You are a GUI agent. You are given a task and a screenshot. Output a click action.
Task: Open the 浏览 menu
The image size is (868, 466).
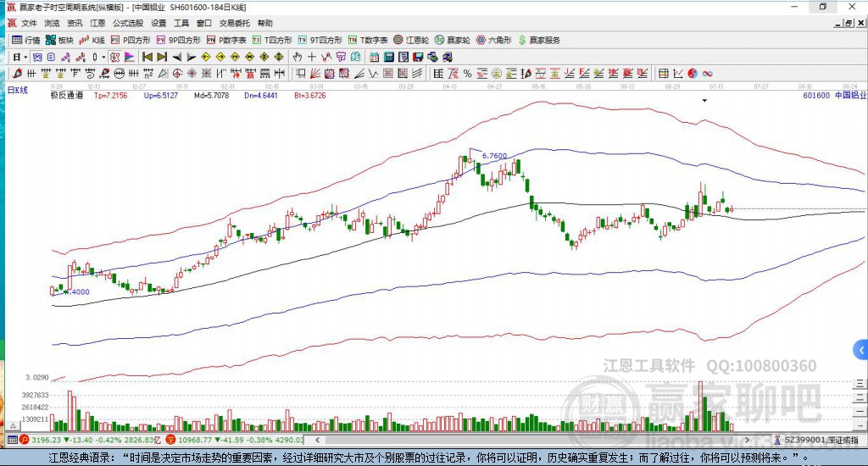[x=52, y=23]
